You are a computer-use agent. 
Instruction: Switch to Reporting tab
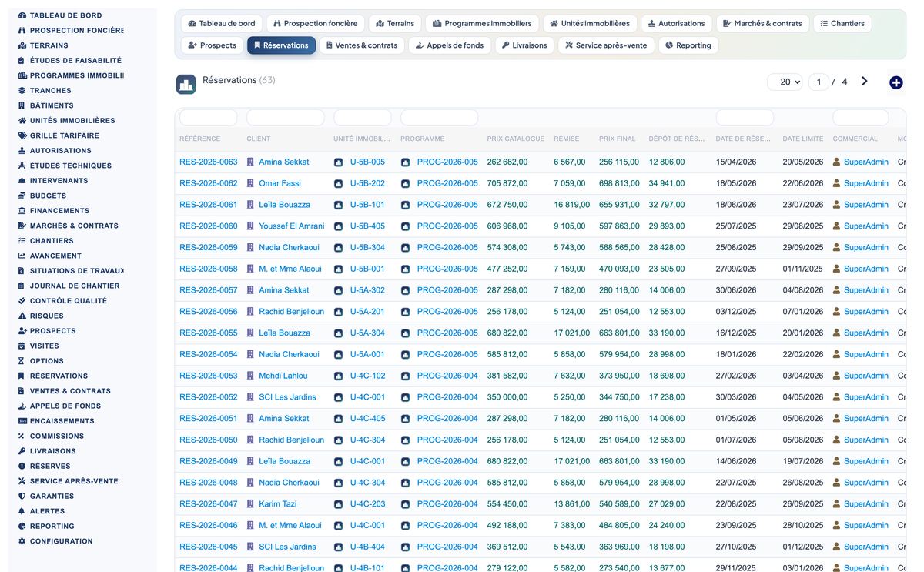click(688, 45)
